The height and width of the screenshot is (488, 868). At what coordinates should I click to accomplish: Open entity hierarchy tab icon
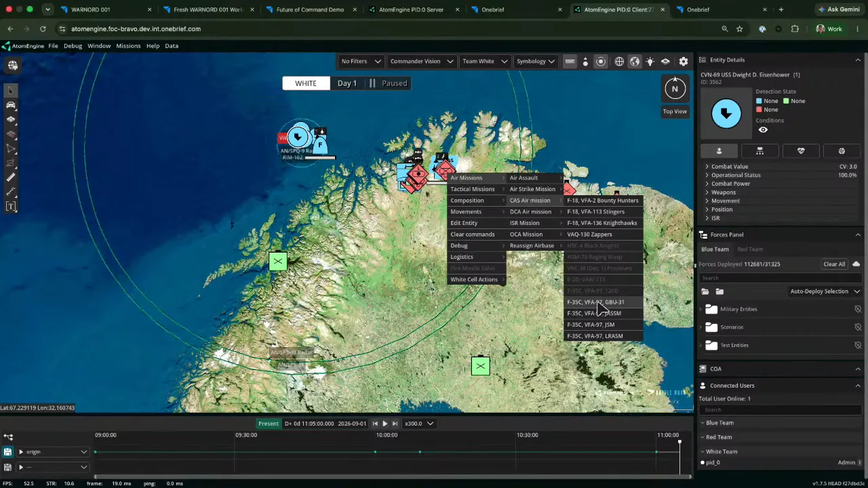click(x=759, y=151)
